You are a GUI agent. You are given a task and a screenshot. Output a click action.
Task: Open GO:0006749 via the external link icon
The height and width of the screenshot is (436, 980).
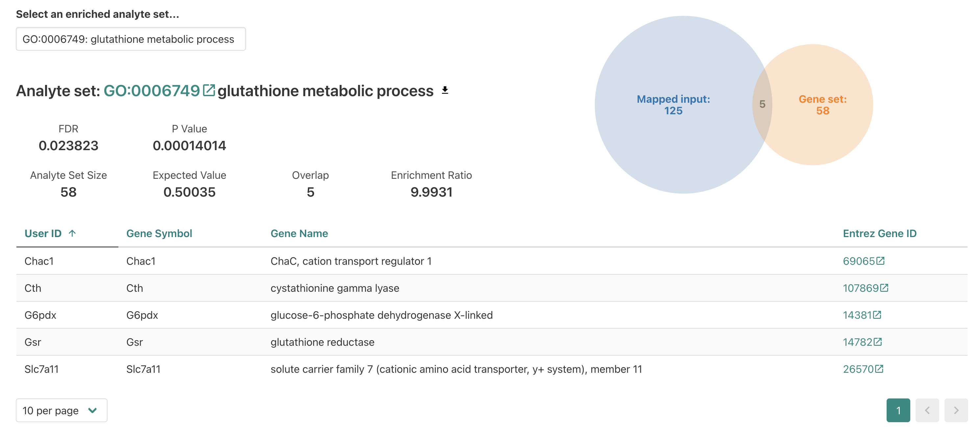pyautogui.click(x=209, y=91)
